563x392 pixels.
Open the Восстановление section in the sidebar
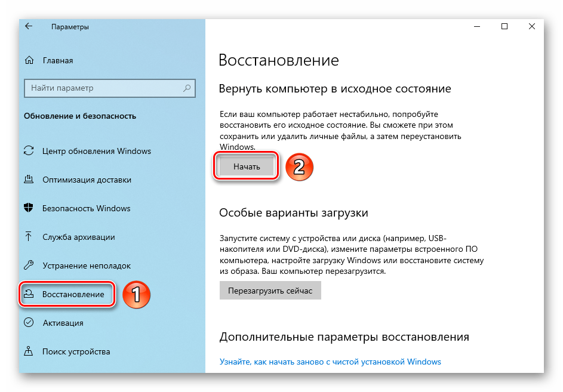[73, 294]
